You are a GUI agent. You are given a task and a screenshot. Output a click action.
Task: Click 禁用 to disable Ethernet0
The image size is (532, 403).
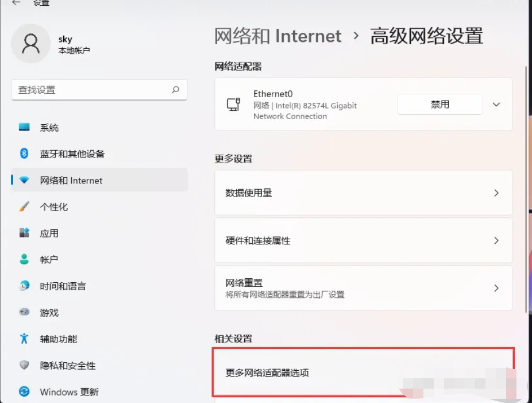[x=440, y=105]
